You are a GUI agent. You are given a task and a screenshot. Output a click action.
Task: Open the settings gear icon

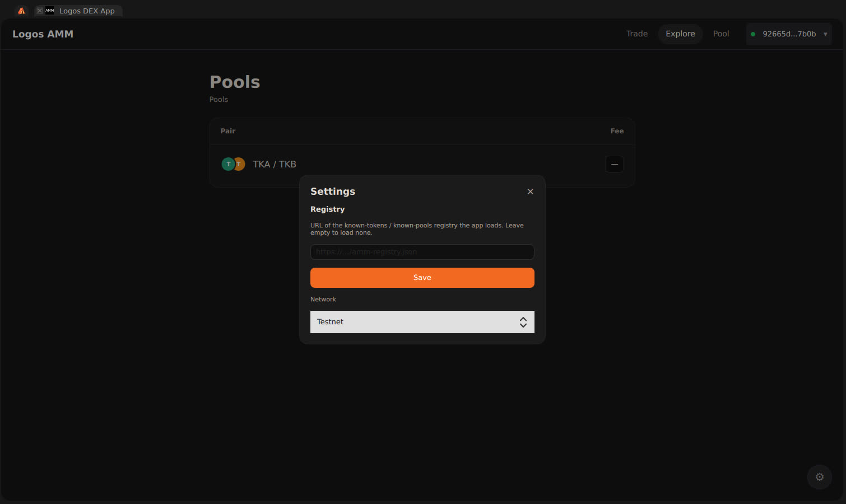coord(819,477)
